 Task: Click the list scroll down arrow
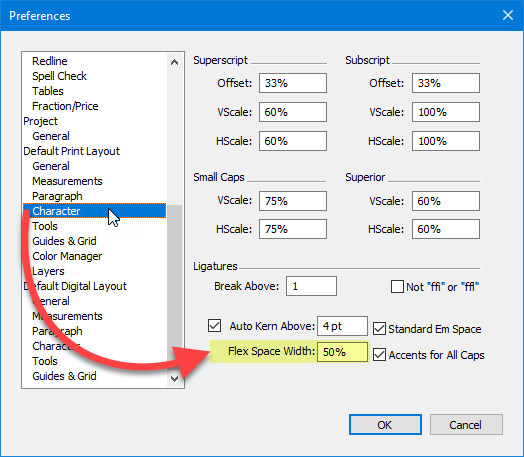click(x=174, y=378)
